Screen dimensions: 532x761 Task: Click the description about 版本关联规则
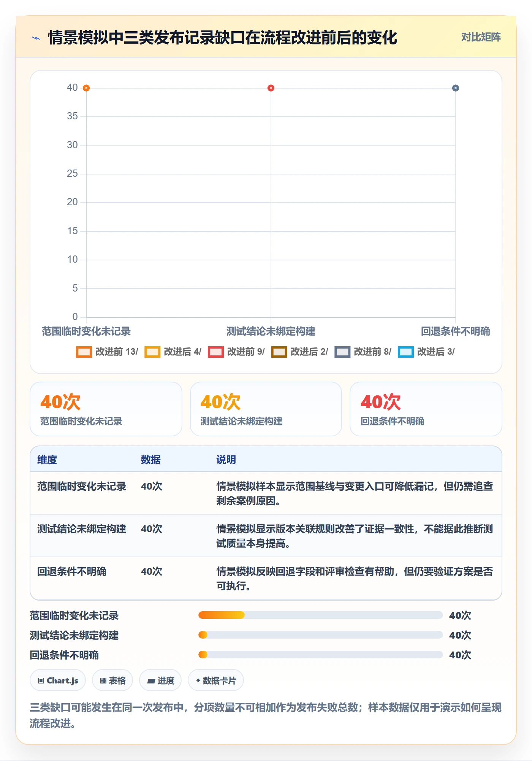[355, 536]
